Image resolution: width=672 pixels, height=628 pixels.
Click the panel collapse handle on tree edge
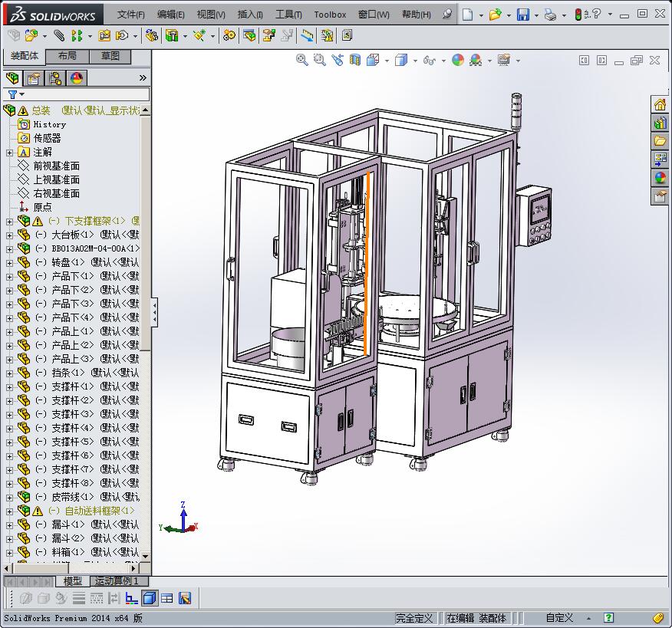pos(154,313)
